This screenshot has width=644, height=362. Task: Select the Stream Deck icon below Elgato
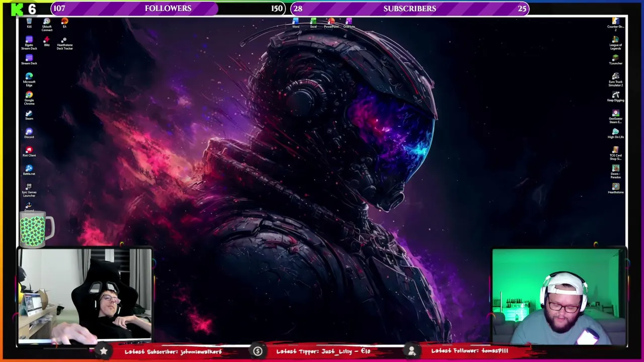[29, 59]
